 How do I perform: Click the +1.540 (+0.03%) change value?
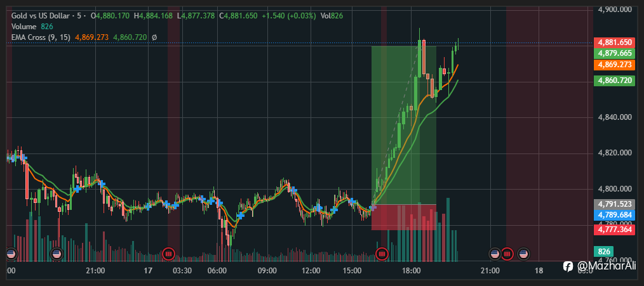coord(289,16)
